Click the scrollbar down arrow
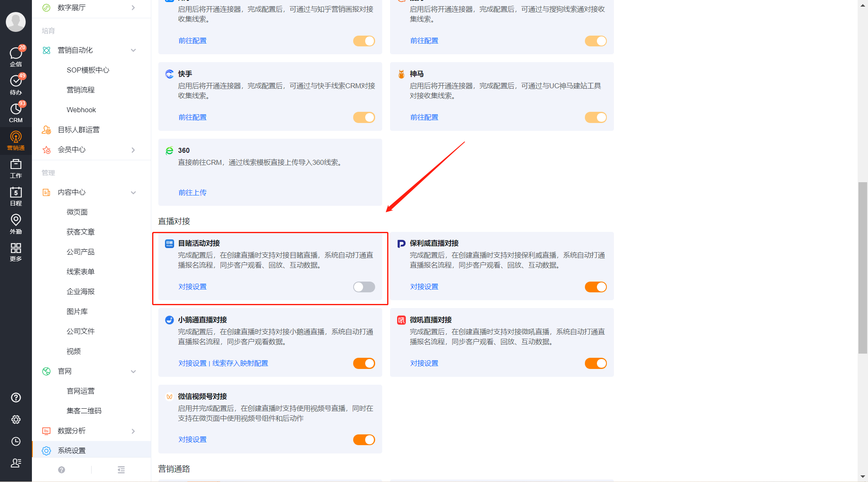This screenshot has width=868, height=482. tap(863, 477)
